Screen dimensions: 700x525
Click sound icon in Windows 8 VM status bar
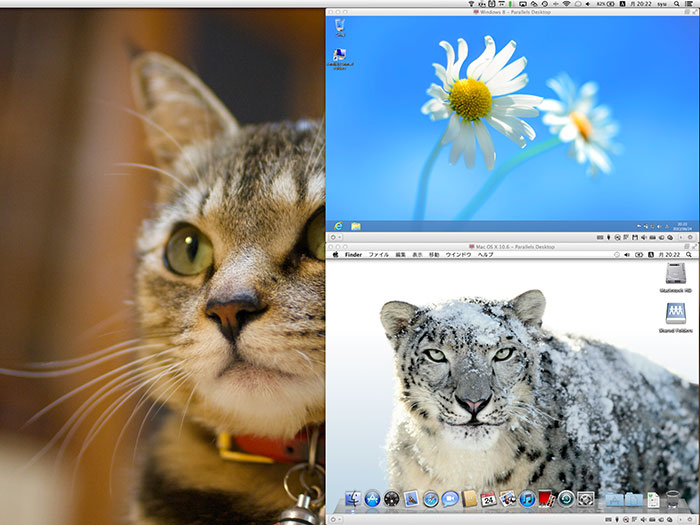644,238
